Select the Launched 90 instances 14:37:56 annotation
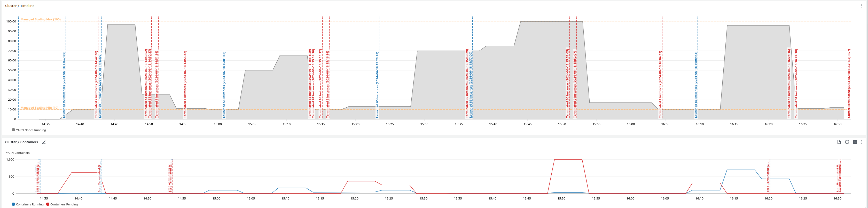This screenshot has height=208, width=868. [x=64, y=84]
